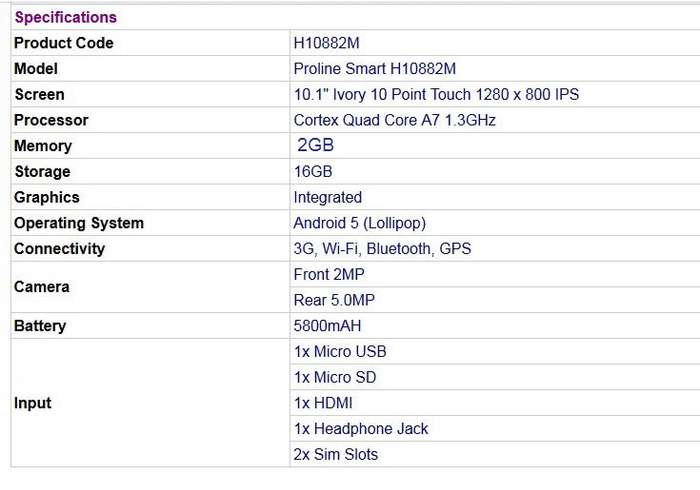This screenshot has width=700, height=490.
Task: Select the Rear 5.0MP camera entry
Action: click(334, 300)
